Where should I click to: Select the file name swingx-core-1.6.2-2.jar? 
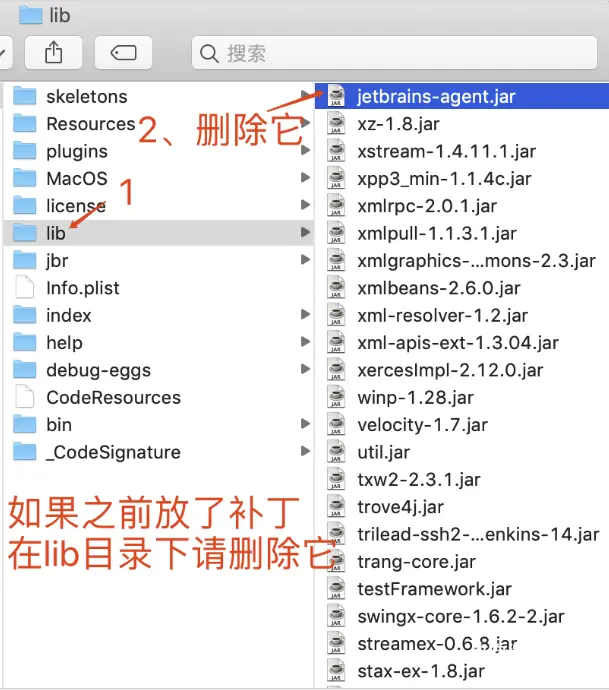[461, 617]
